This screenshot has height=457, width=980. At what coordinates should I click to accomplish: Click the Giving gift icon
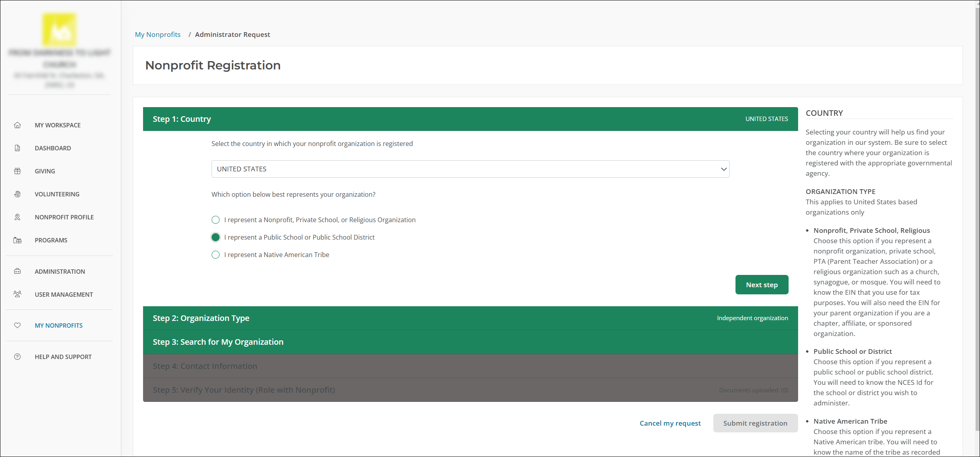pyautogui.click(x=17, y=171)
